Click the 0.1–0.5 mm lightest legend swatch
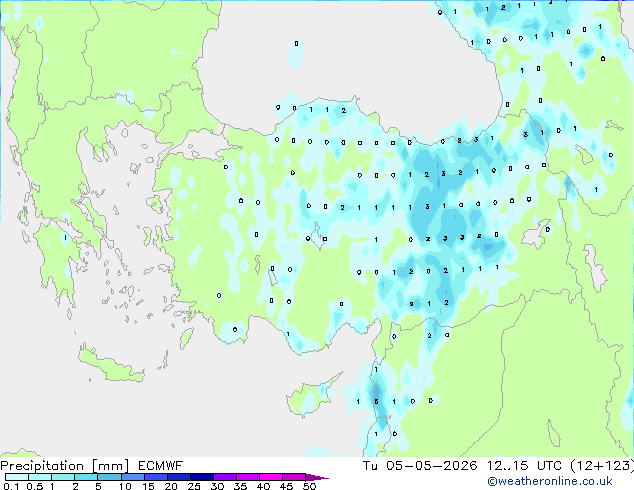This screenshot has width=634, height=490. point(17,477)
